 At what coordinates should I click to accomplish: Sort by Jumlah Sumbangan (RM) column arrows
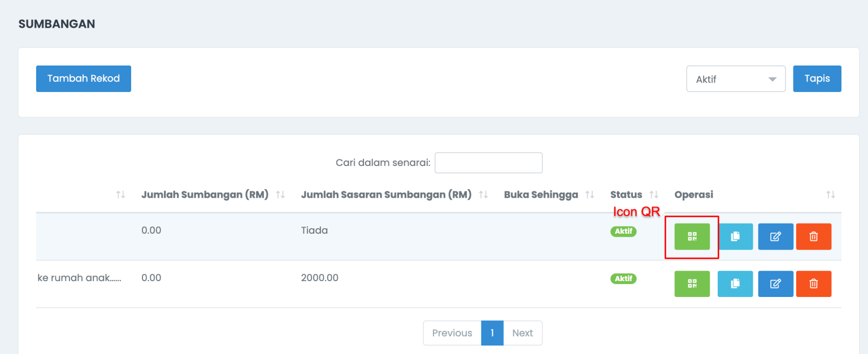pyautogui.click(x=280, y=195)
